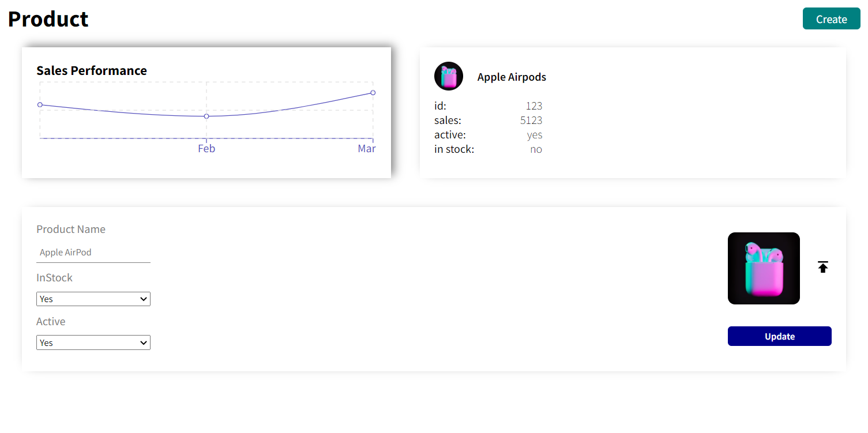868x433 pixels.
Task: Click the first data point on sales chart
Action: pyautogui.click(x=40, y=104)
